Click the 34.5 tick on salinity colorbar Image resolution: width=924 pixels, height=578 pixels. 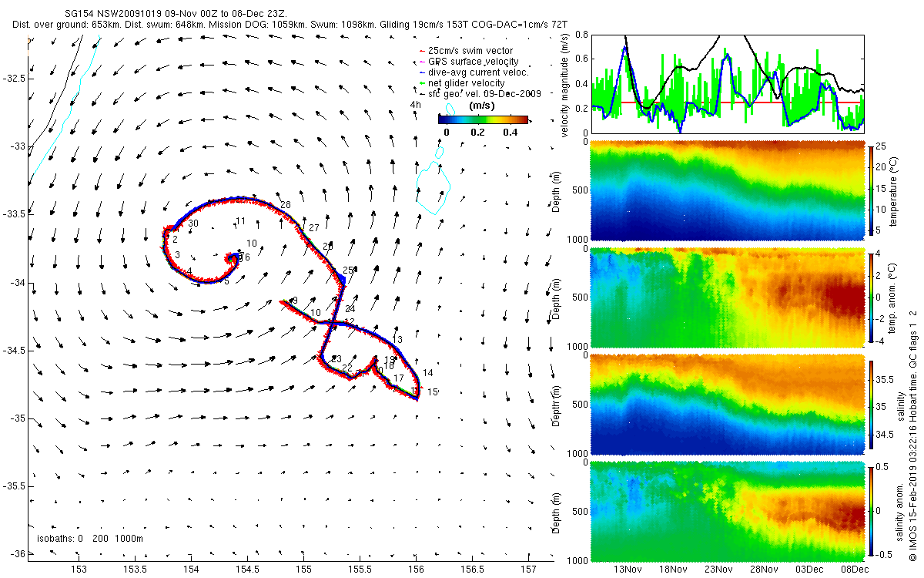(x=886, y=435)
